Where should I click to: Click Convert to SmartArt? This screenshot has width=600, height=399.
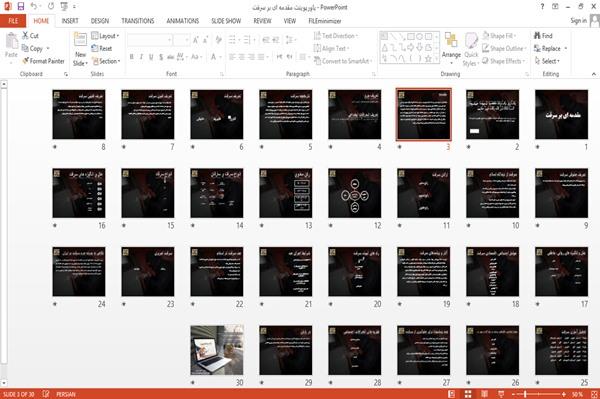coord(342,61)
